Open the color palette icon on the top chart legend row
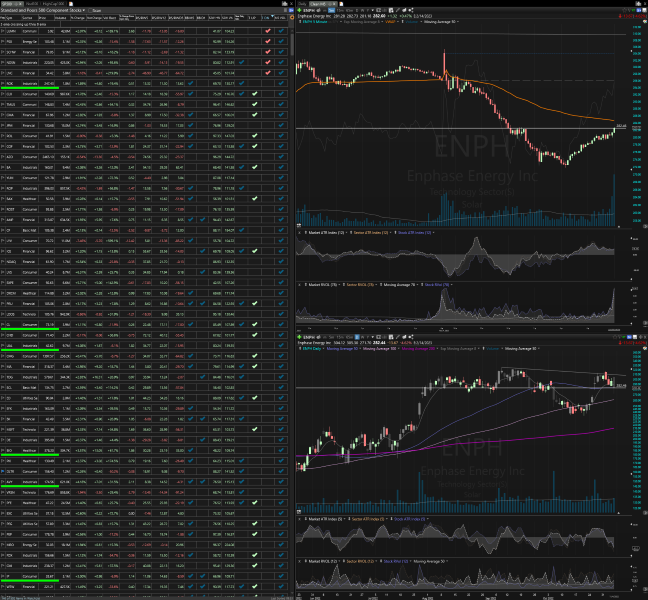 pos(645,21)
